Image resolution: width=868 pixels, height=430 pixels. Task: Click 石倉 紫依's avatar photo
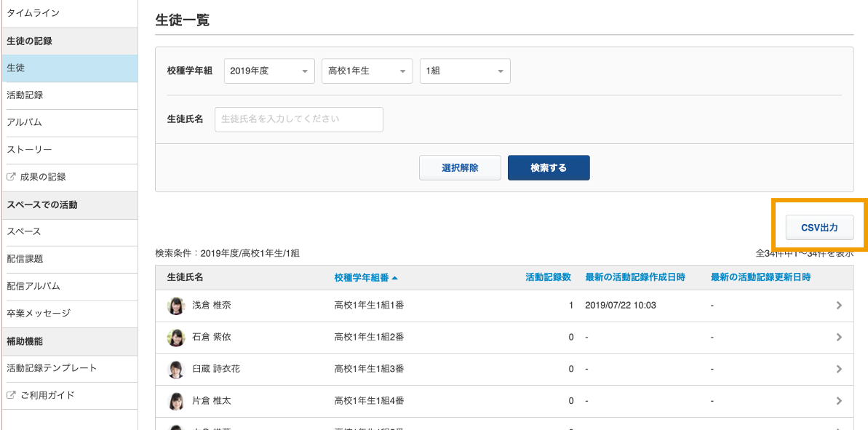pos(176,337)
